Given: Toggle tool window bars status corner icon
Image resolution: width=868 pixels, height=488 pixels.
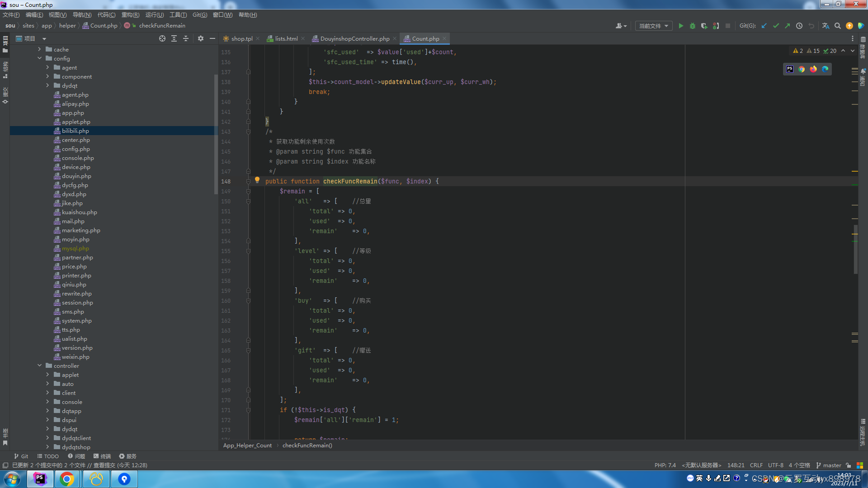Looking at the screenshot, I should click(5, 465).
